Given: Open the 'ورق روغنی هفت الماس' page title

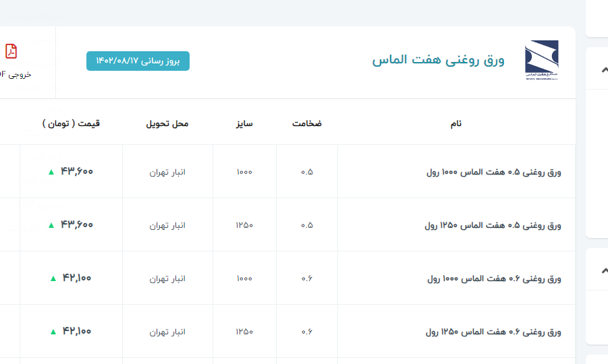Looking at the screenshot, I should click(x=438, y=60).
